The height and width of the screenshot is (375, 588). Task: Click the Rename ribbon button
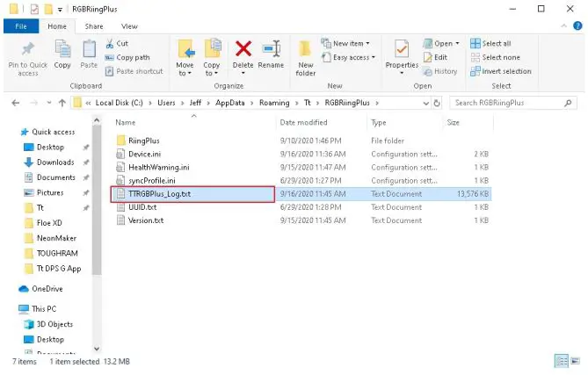pyautogui.click(x=271, y=54)
